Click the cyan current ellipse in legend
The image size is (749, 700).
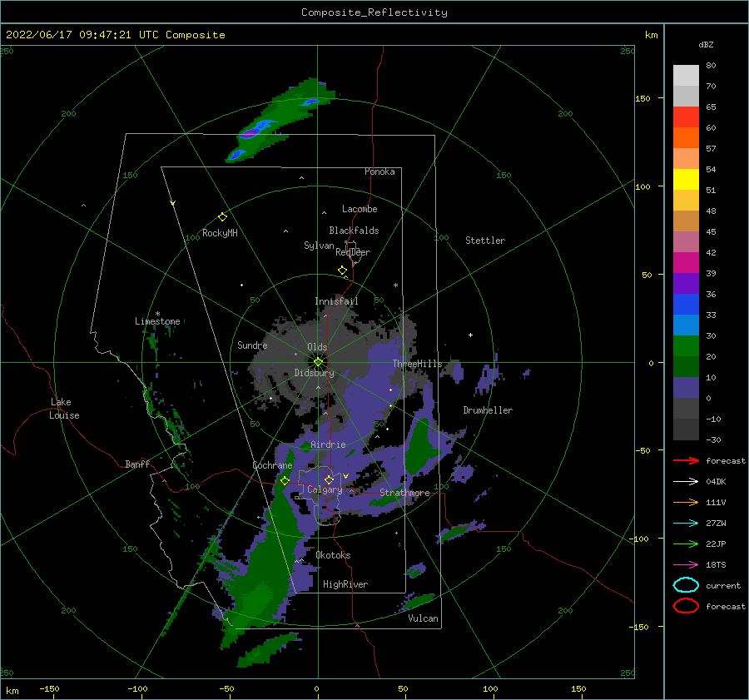coord(686,585)
